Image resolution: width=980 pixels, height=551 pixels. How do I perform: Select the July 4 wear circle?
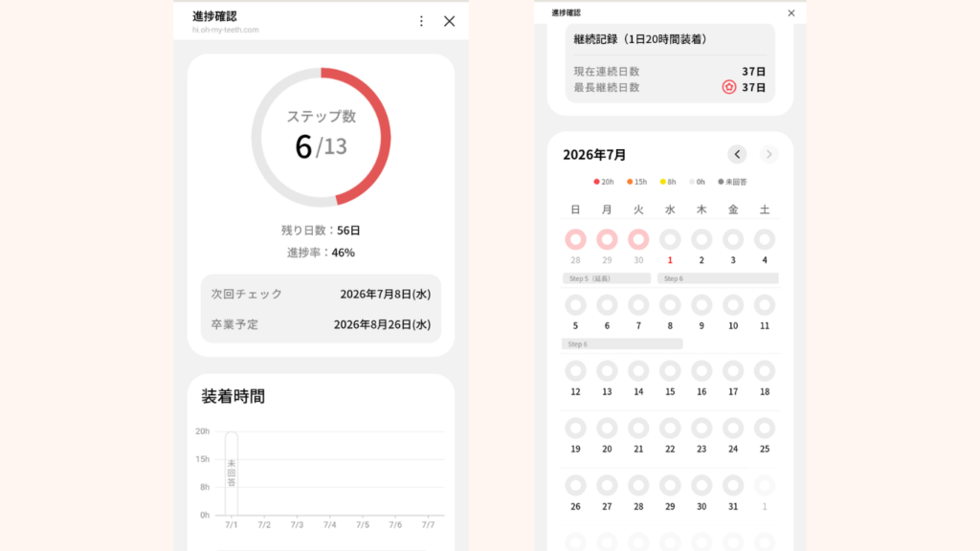(765, 239)
